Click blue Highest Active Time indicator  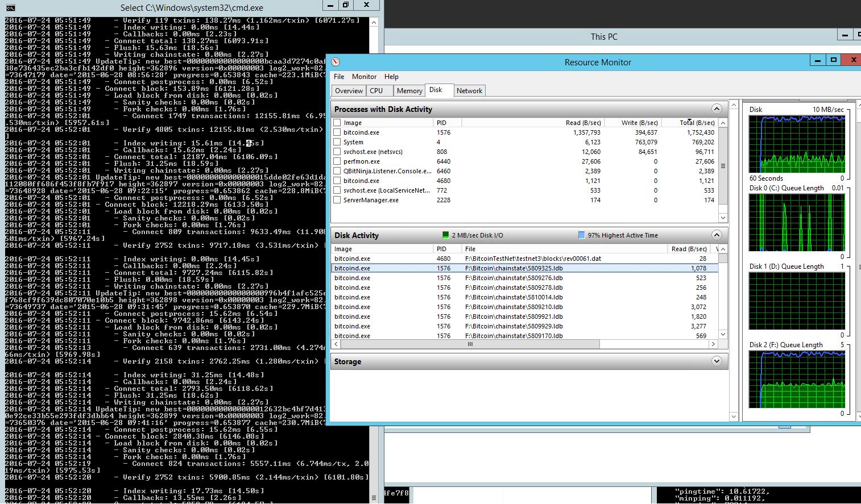point(581,235)
